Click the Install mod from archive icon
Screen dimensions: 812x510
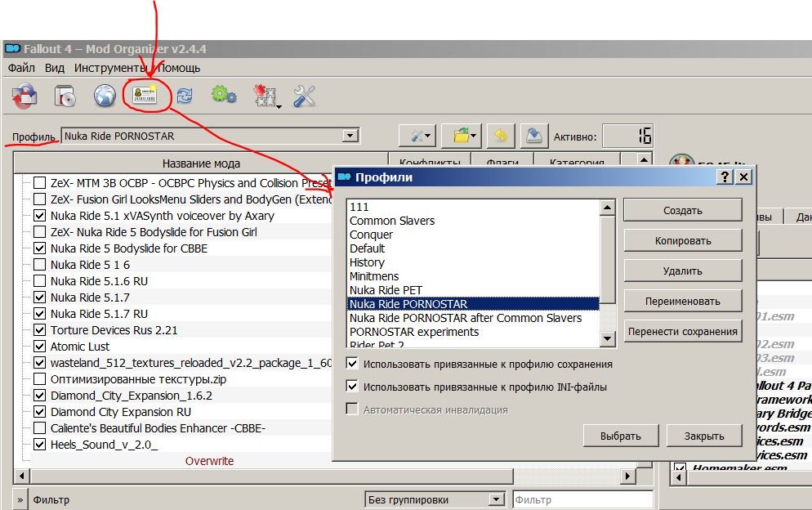(x=24, y=96)
